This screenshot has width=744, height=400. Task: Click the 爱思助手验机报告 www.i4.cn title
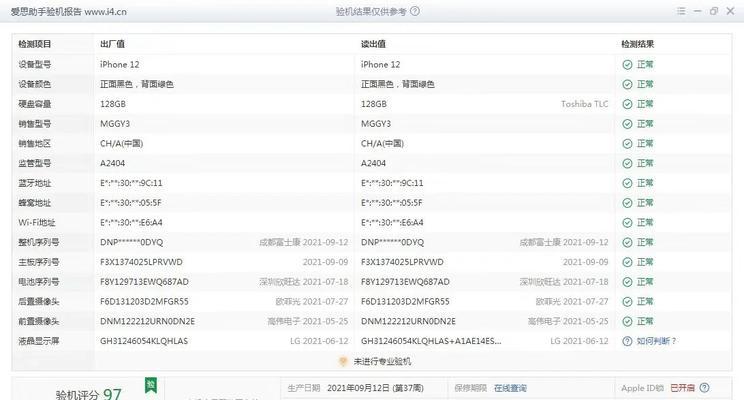coord(69,12)
